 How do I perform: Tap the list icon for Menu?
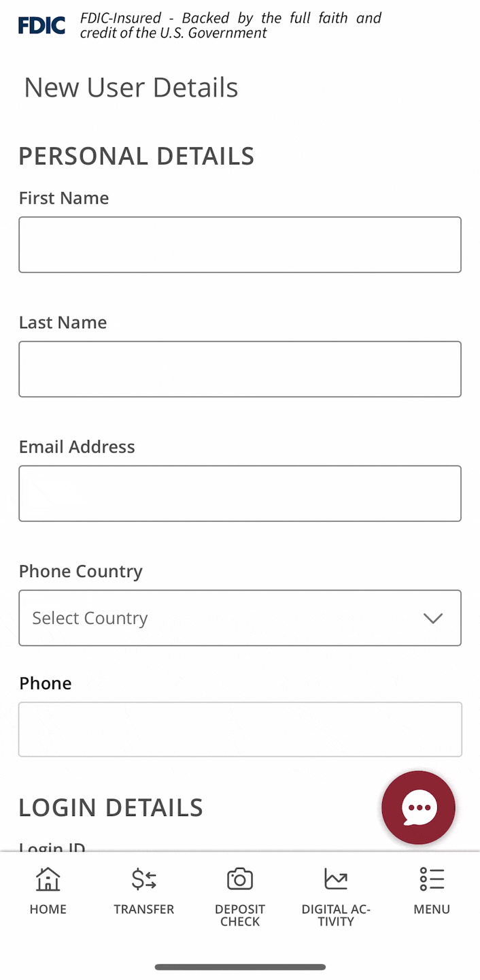pos(432,879)
